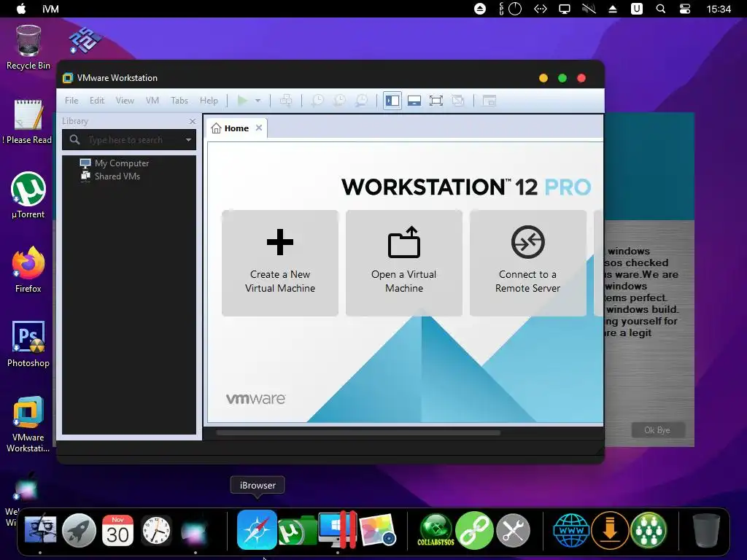Viewport: 747px width, 560px height.
Task: Open the Recycle Bin desktop icon
Action: pyautogui.click(x=28, y=47)
